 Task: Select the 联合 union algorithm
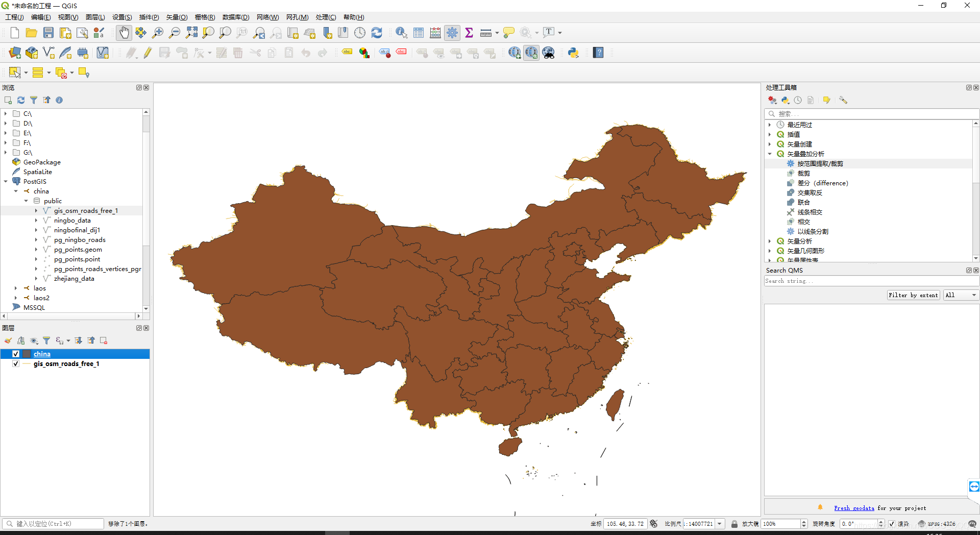(803, 202)
